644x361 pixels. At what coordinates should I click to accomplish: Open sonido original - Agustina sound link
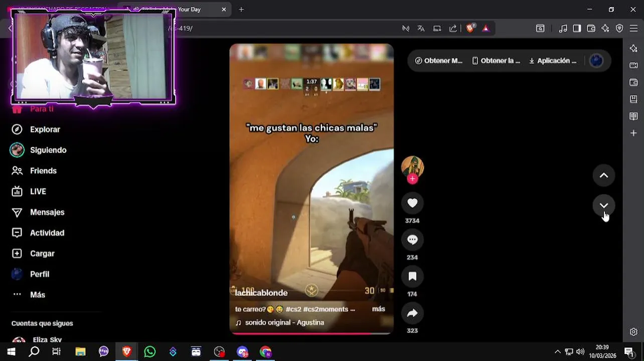[x=284, y=322]
